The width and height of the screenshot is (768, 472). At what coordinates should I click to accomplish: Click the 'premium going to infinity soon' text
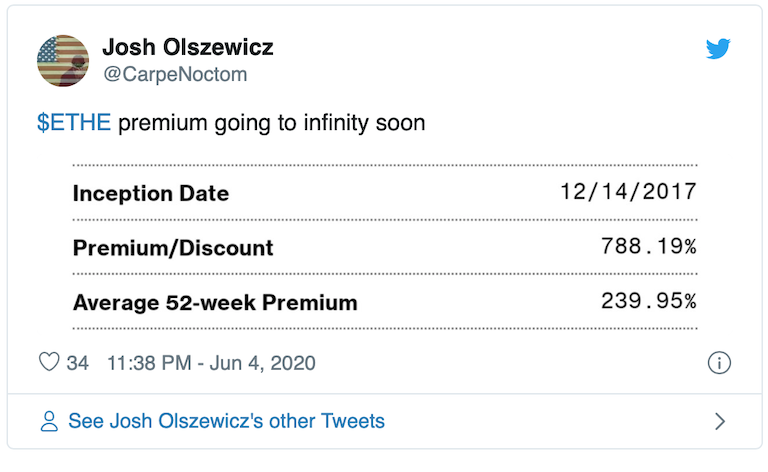(x=272, y=124)
